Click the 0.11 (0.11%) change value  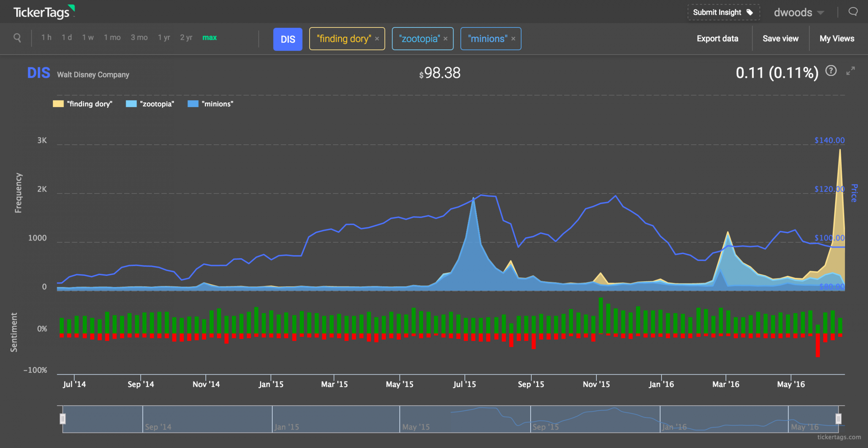point(777,73)
